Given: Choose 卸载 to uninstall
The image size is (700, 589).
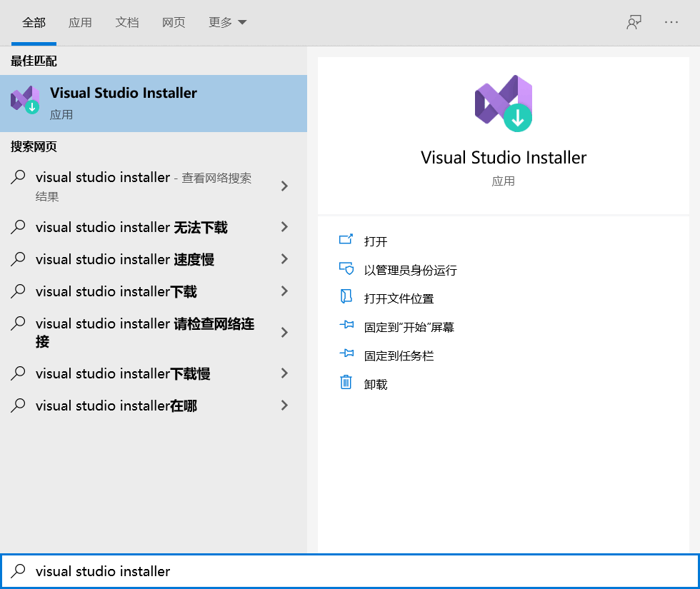Looking at the screenshot, I should click(376, 384).
